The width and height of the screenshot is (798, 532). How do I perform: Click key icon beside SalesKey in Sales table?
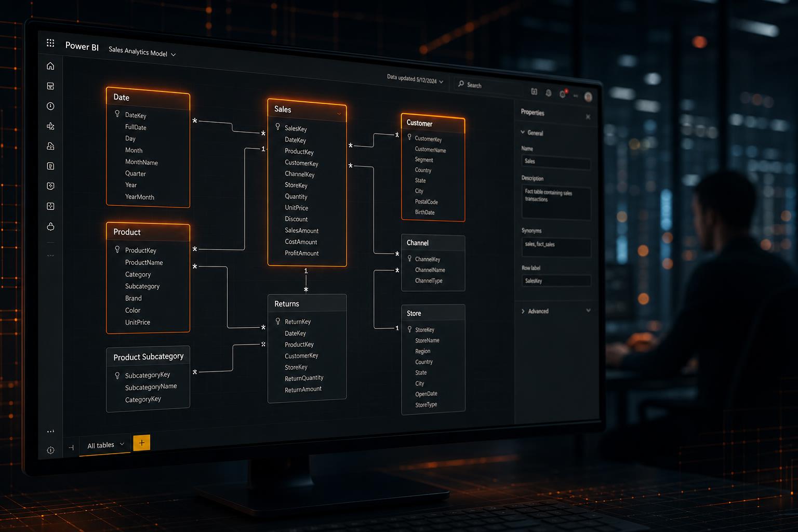pos(278,127)
